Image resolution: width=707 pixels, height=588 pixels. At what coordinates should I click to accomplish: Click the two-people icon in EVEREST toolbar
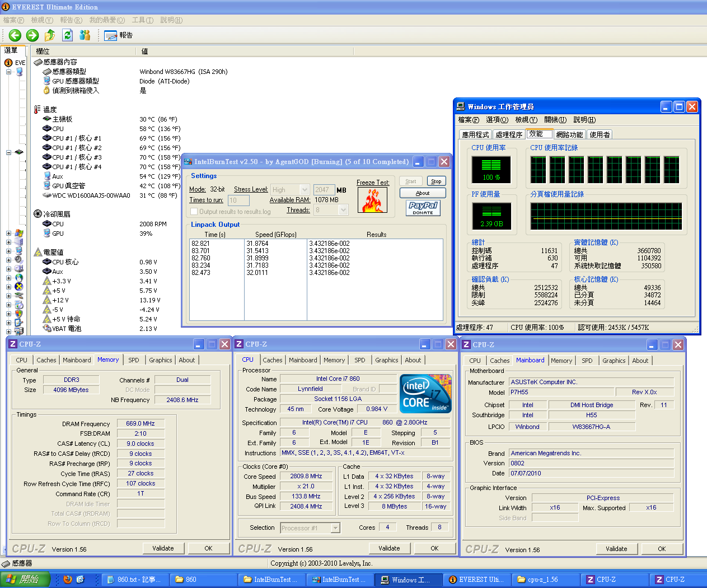[85, 35]
